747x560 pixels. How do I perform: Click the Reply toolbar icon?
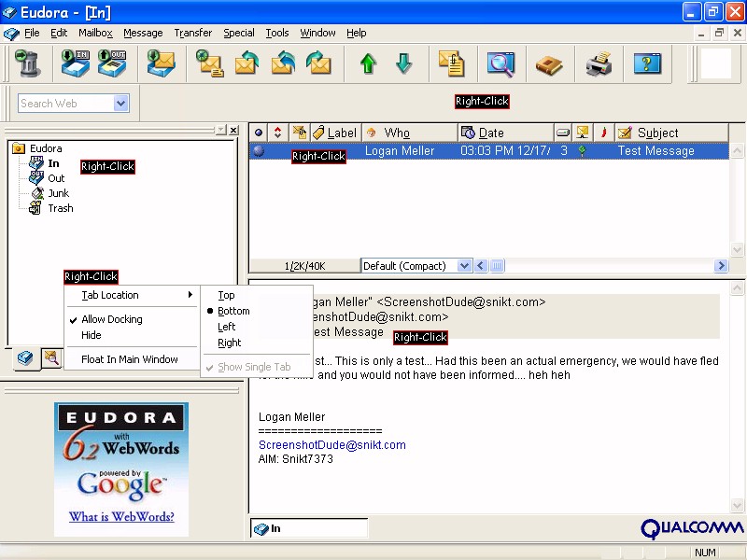point(247,63)
